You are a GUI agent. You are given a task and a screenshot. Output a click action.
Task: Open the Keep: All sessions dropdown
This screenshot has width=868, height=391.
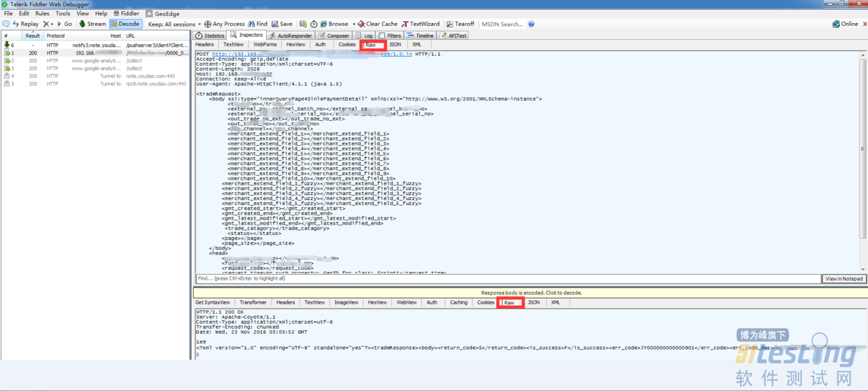174,24
